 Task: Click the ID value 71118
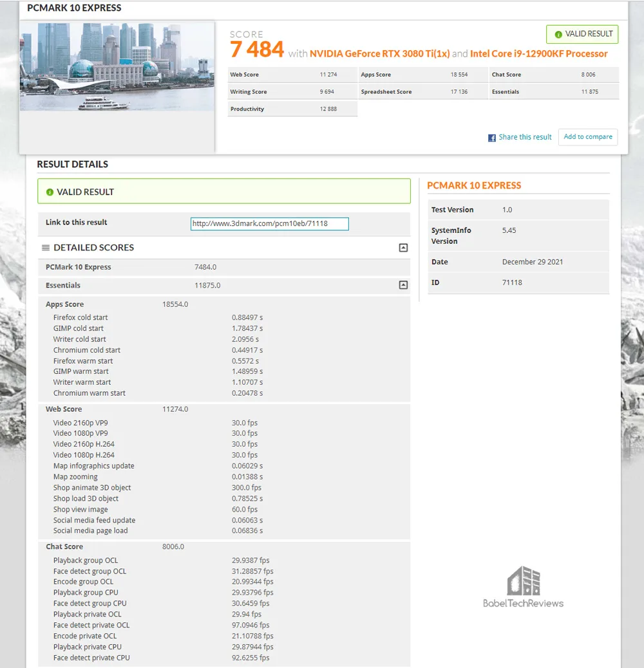[x=512, y=283]
